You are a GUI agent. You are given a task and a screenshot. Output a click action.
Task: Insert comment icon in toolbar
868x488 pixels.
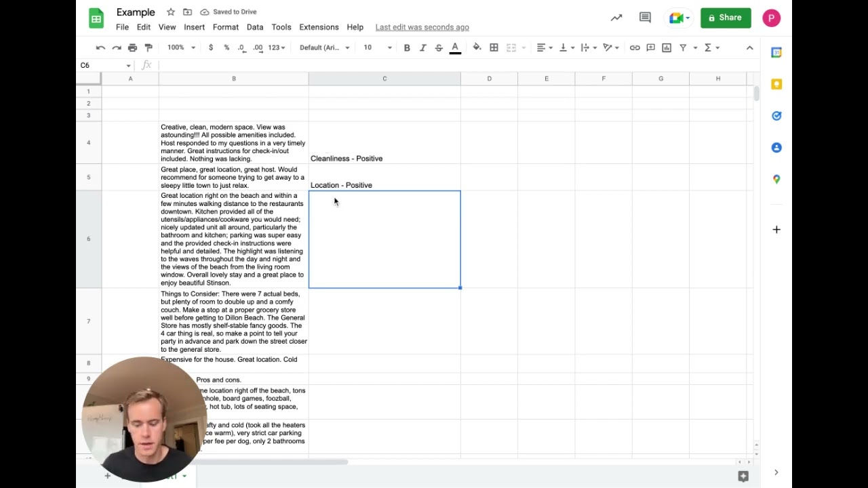[x=651, y=47]
